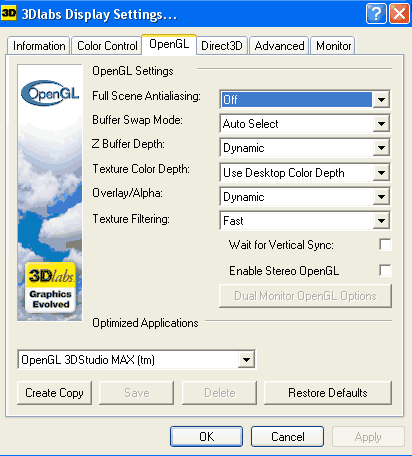Click the grayed-out Apply button
Image resolution: width=412 pixels, height=456 pixels.
368,437
